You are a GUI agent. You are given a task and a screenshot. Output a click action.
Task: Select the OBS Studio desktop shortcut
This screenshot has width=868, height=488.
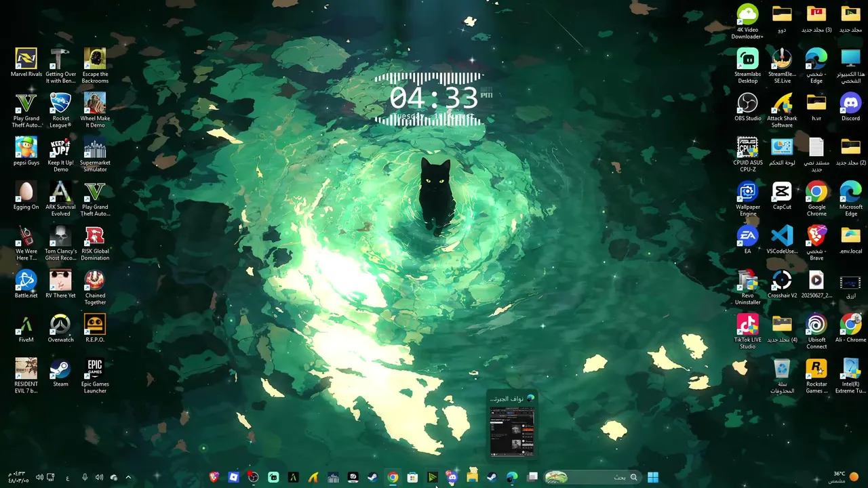pos(747,107)
